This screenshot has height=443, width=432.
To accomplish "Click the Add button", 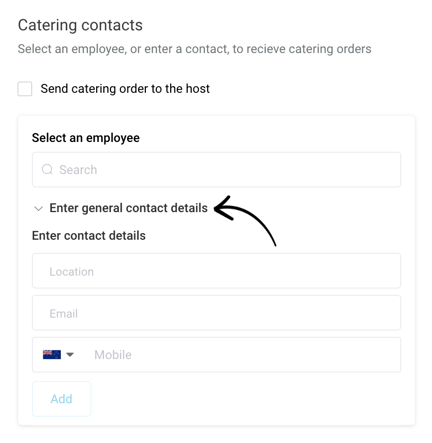I will (x=61, y=399).
